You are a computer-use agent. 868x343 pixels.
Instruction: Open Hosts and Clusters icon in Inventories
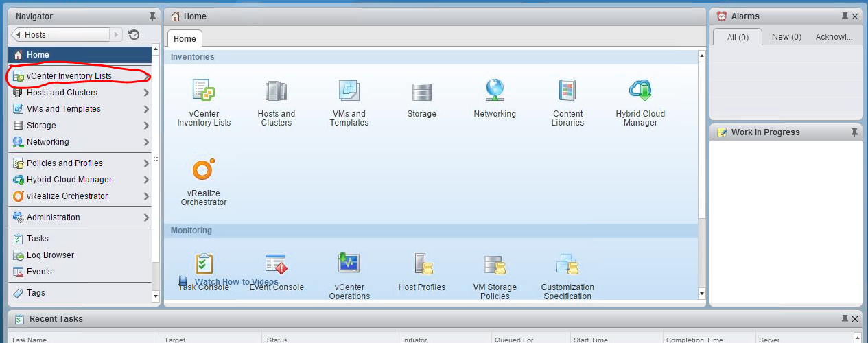(277, 91)
